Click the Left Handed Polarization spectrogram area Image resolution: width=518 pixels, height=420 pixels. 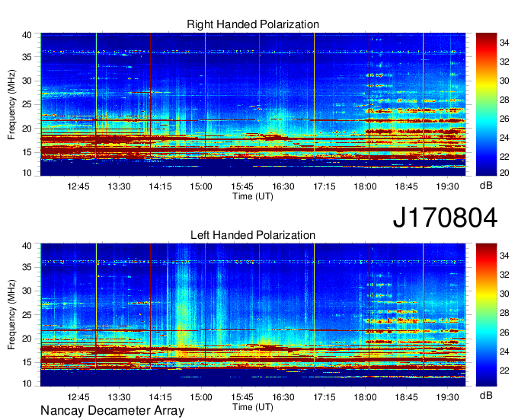point(253,314)
